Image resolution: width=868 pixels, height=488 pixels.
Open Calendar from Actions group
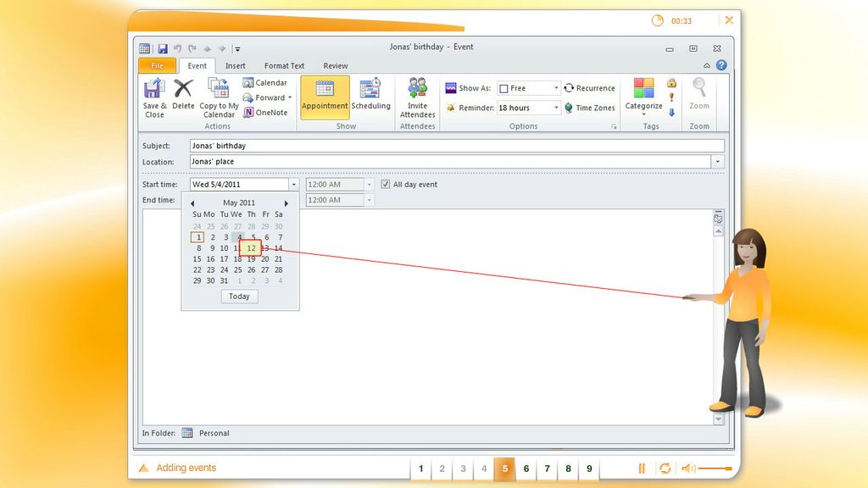(265, 82)
